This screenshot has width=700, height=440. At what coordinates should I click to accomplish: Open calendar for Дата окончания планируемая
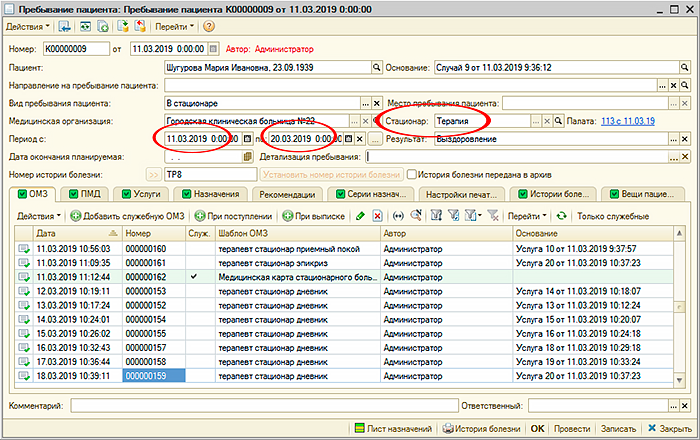coord(246,157)
